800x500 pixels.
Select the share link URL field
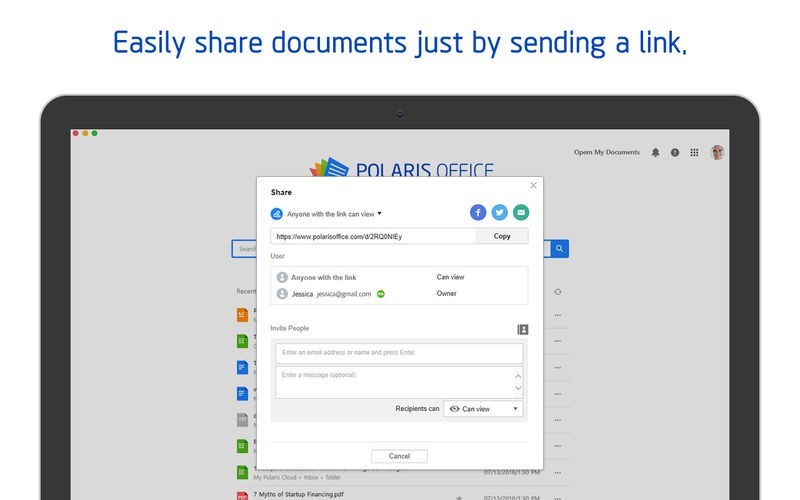click(x=372, y=236)
